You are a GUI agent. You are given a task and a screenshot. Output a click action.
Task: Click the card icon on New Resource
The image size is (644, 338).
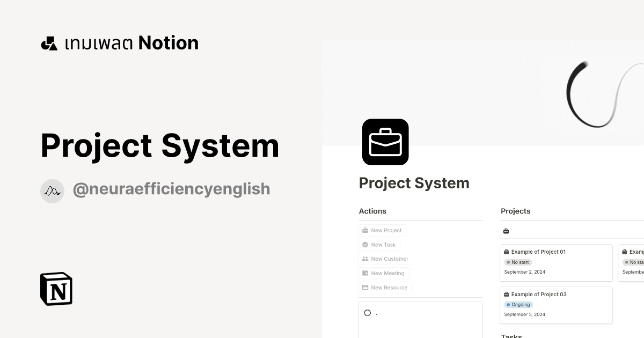point(365,288)
